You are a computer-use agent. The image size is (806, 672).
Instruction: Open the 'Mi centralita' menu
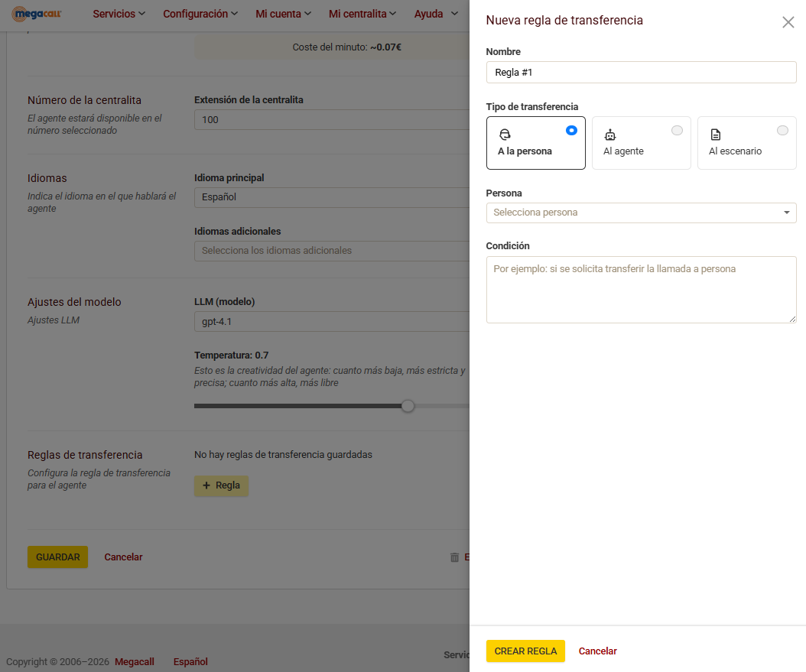pyautogui.click(x=362, y=14)
